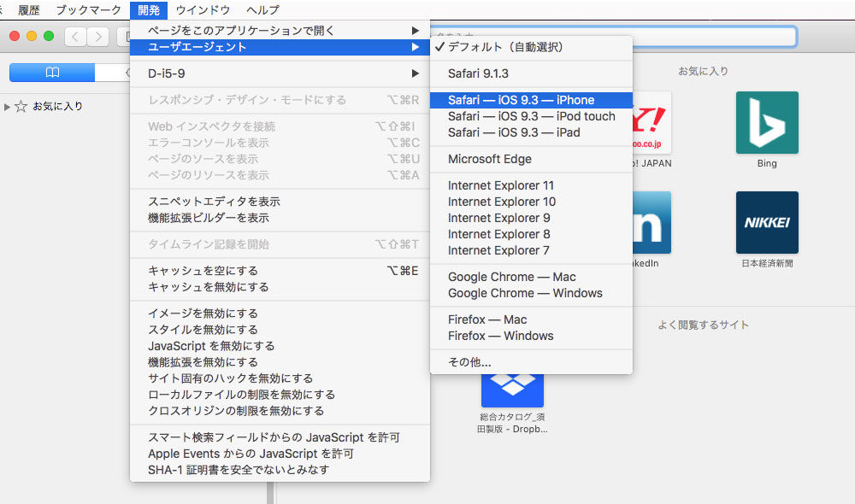Open the ヘルプ menu
The height and width of the screenshot is (504, 855).
tap(262, 9)
